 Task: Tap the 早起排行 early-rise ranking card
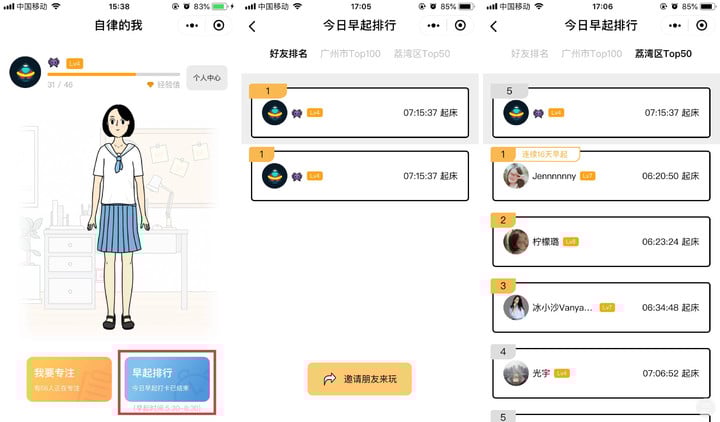click(x=167, y=379)
